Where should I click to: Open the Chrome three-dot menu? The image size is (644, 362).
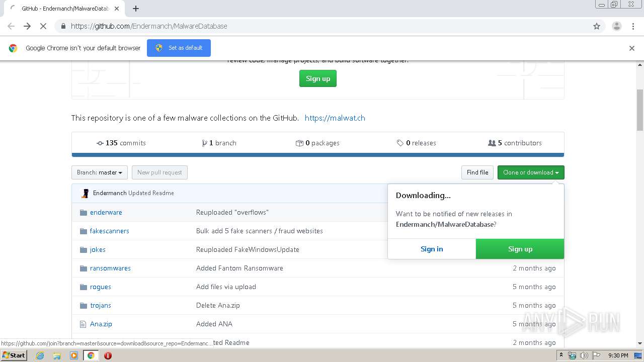coord(633,26)
